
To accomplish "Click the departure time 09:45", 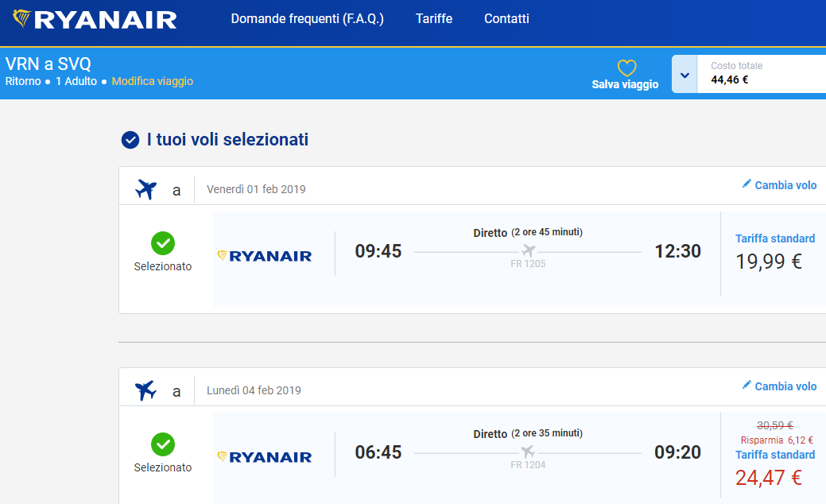I will click(x=378, y=251).
